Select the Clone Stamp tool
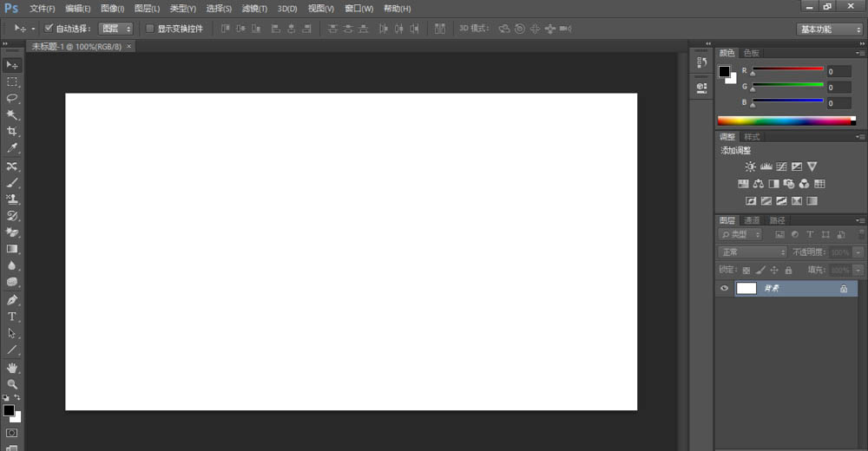The height and width of the screenshot is (451, 868). tap(11, 199)
